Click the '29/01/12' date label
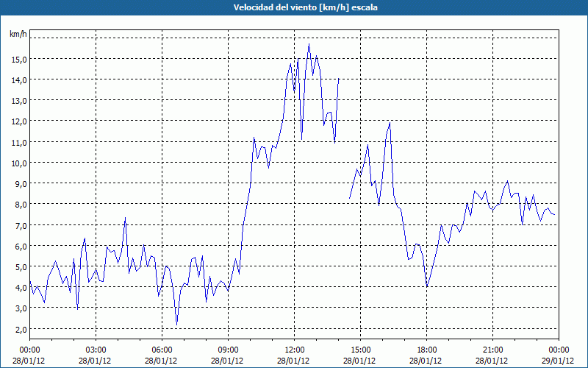 tap(558, 361)
